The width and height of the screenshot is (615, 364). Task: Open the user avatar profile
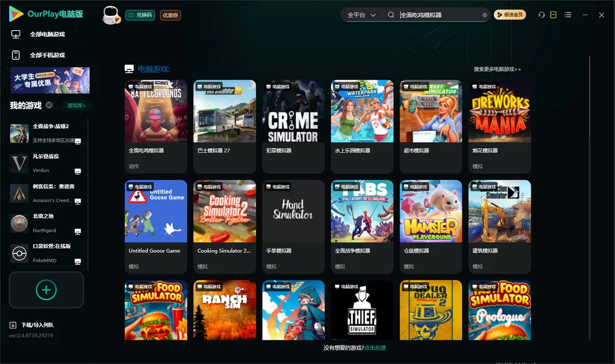pos(111,15)
